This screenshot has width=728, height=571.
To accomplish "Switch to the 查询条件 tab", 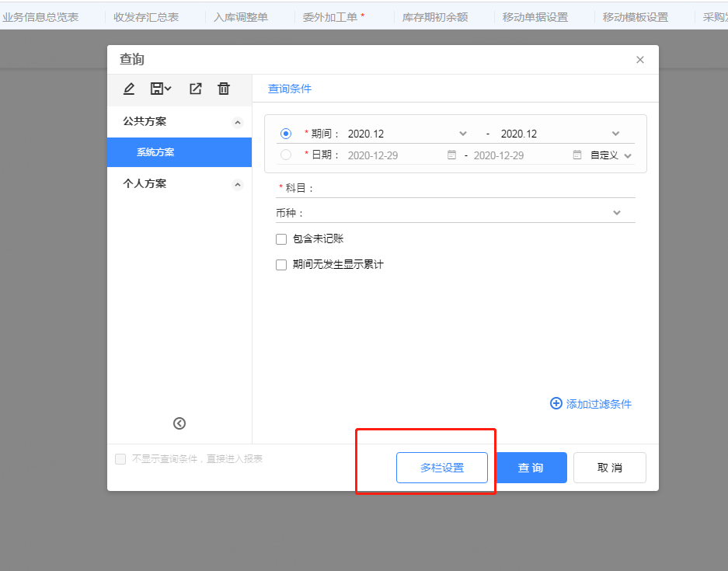I will click(290, 89).
